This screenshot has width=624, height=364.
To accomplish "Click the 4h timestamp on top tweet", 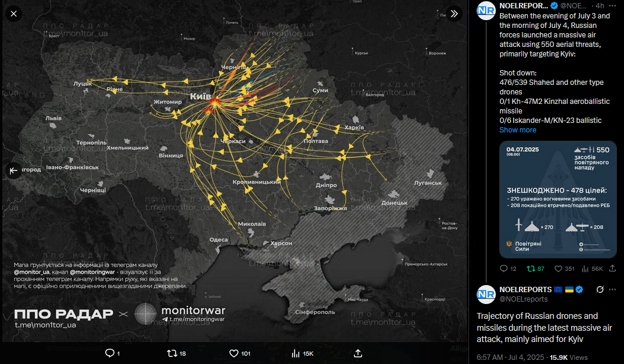I will [600, 5].
